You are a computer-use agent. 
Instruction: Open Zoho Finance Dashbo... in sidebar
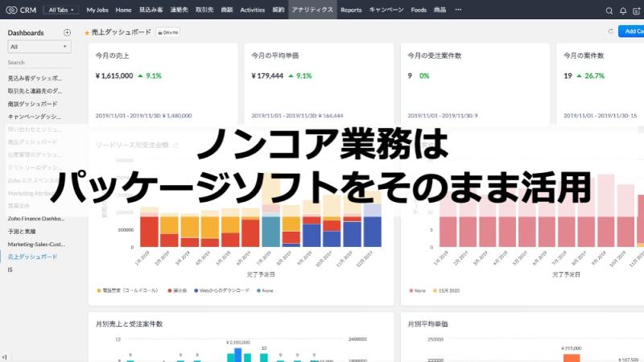pyautogui.click(x=36, y=218)
